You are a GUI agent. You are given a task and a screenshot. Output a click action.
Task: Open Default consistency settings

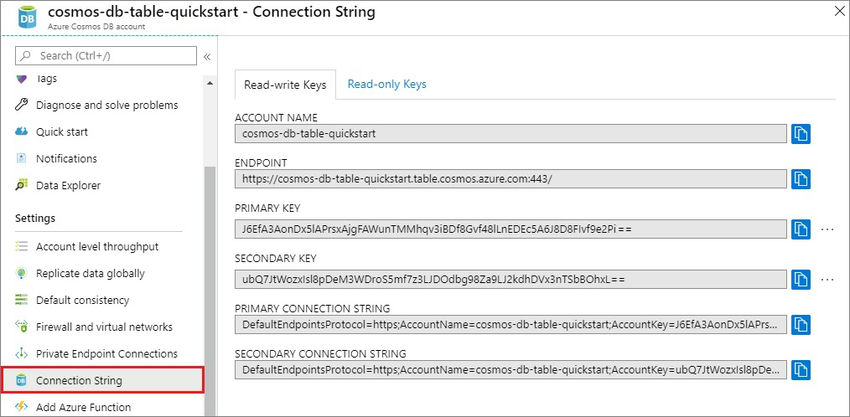click(82, 300)
